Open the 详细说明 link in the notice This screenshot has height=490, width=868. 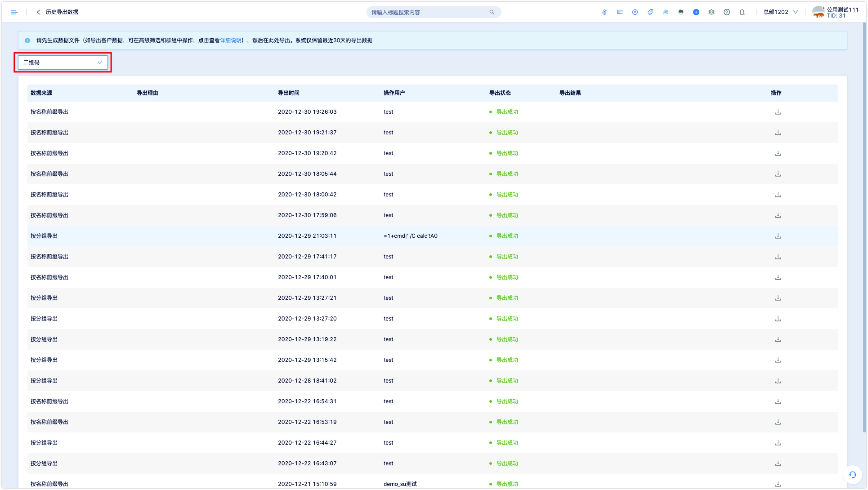coord(231,40)
